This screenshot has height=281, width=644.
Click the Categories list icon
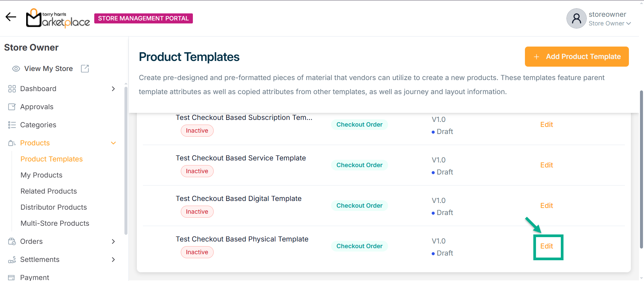(x=12, y=125)
